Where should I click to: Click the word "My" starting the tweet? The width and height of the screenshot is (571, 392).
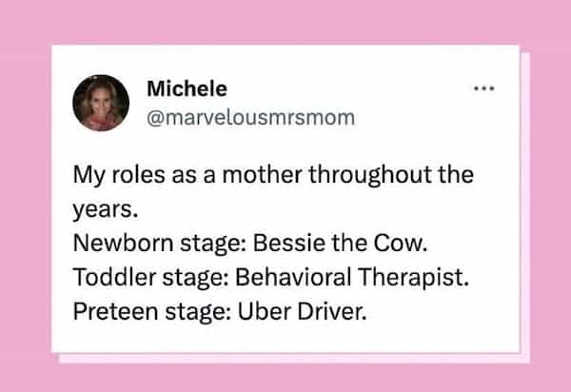[x=87, y=178]
